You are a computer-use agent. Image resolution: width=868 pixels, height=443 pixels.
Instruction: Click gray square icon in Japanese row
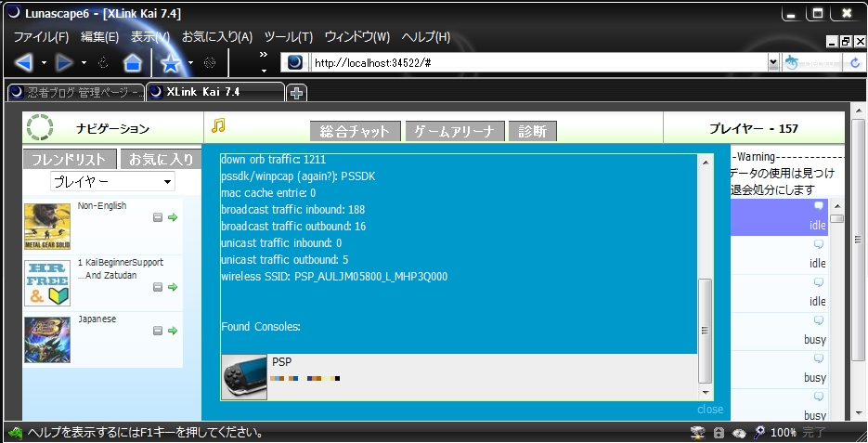pos(158,331)
